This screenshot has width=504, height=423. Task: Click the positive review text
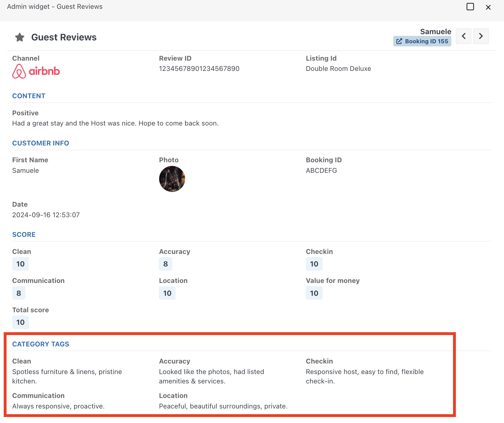tap(115, 123)
